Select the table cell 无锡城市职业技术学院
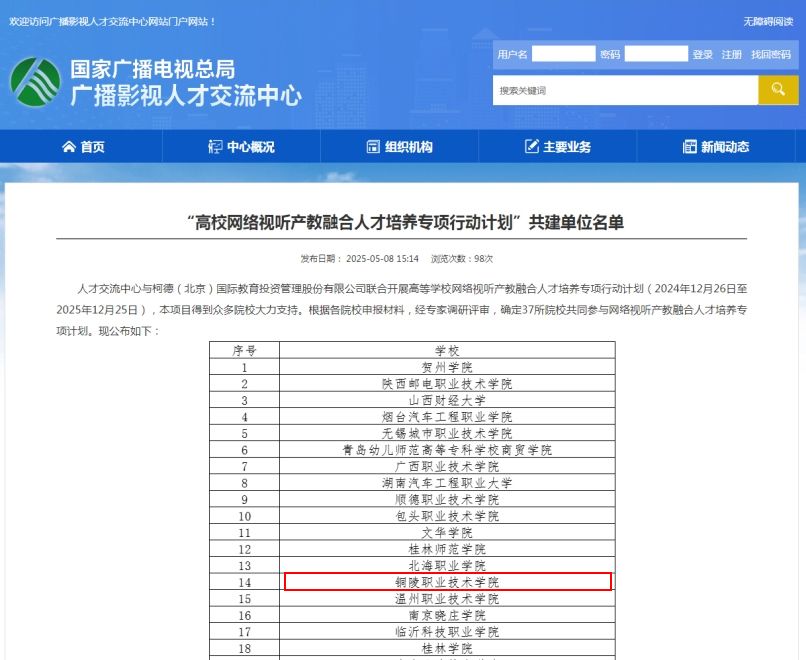 click(447, 433)
